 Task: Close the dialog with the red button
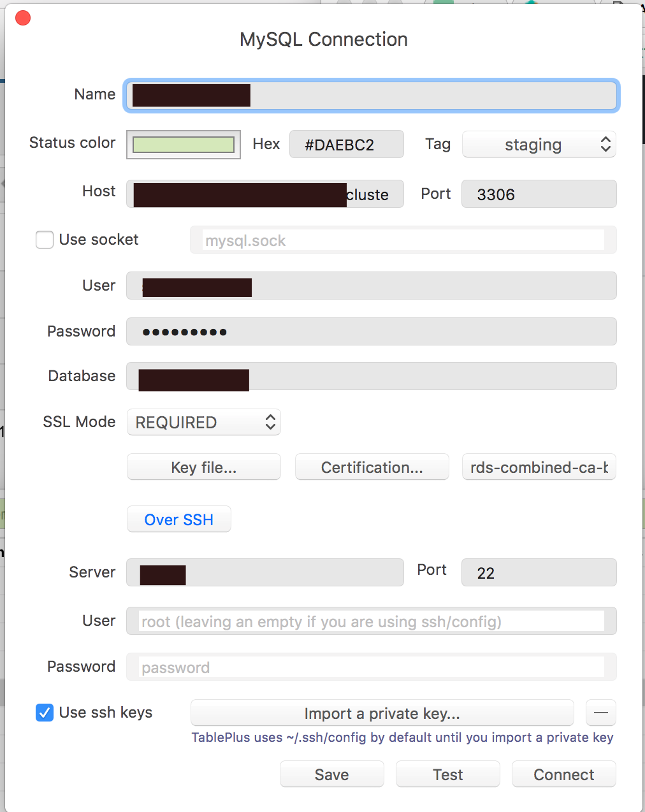click(22, 18)
